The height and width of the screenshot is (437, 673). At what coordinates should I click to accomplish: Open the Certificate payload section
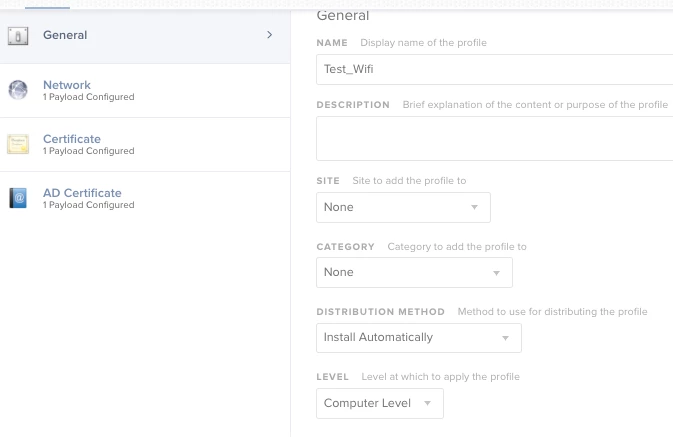coord(145,145)
